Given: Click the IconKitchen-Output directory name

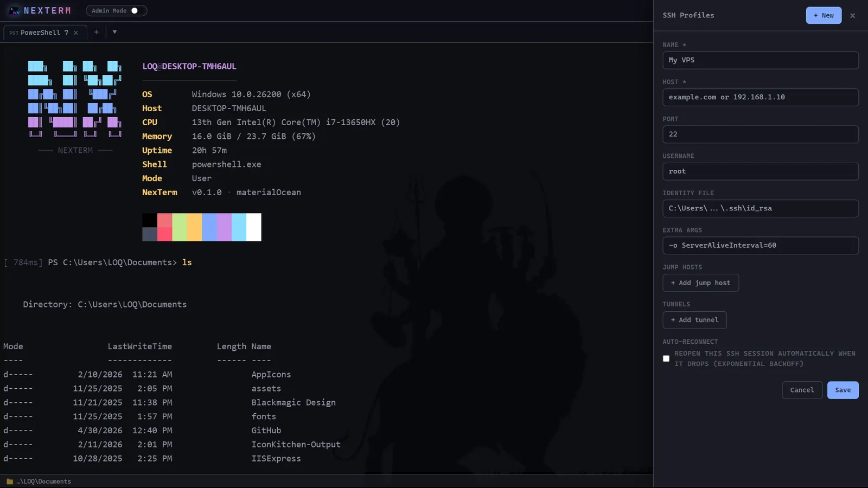Looking at the screenshot, I should 296,445.
